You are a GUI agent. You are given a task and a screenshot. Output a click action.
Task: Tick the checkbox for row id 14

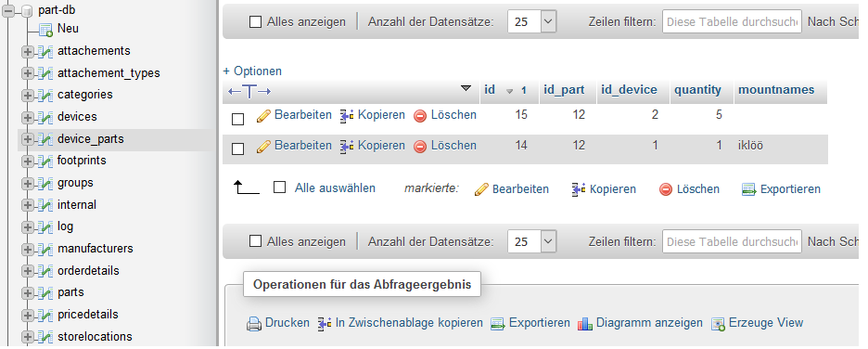[237, 149]
